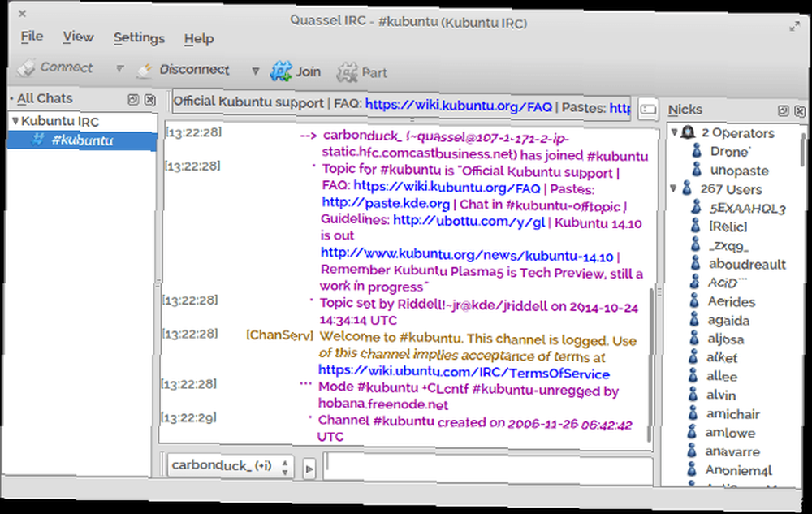Open the wiki.ubuntu.com IRC TermsOfService link
812x514 pixels.
(464, 372)
